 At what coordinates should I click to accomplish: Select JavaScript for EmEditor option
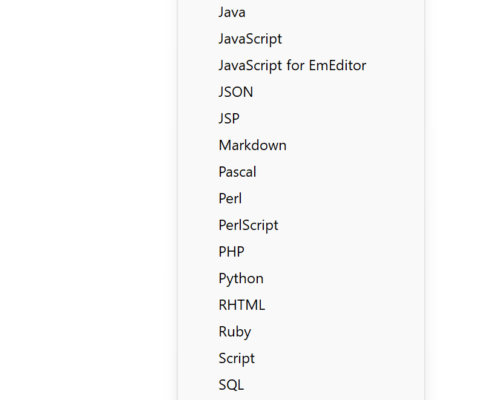point(301,65)
